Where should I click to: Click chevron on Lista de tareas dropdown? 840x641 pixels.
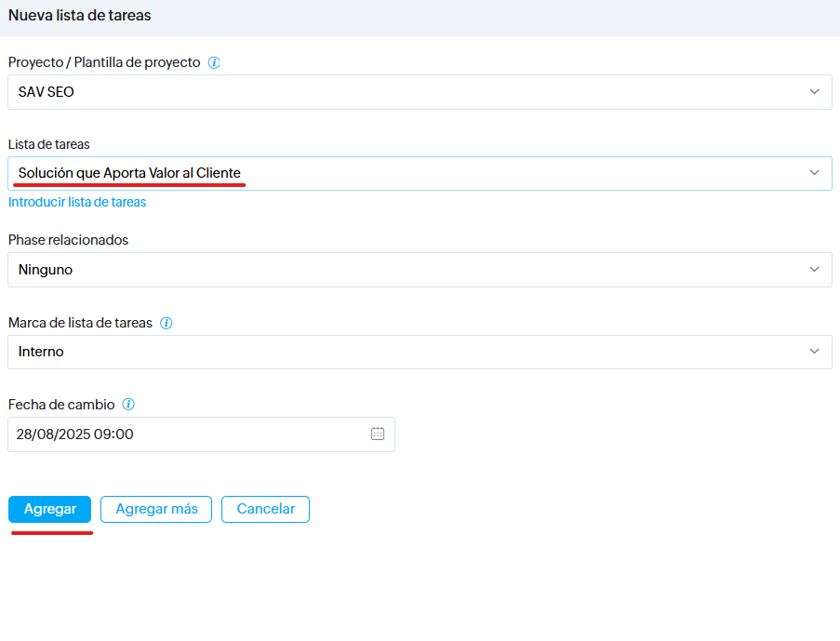814,173
